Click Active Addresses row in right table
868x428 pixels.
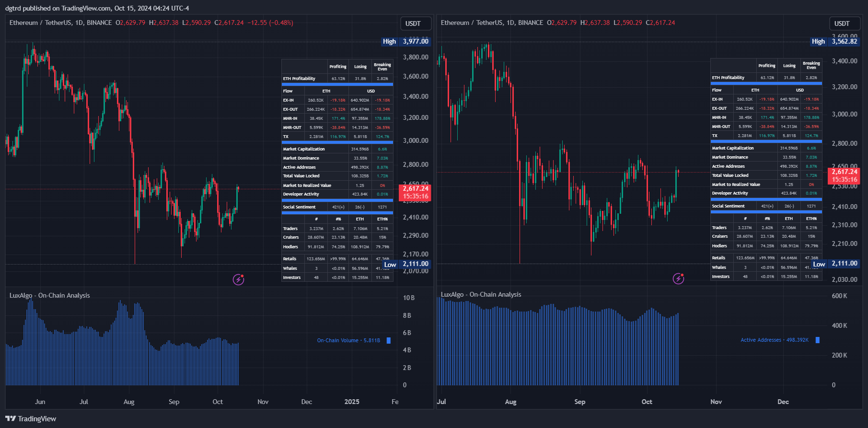pos(766,166)
